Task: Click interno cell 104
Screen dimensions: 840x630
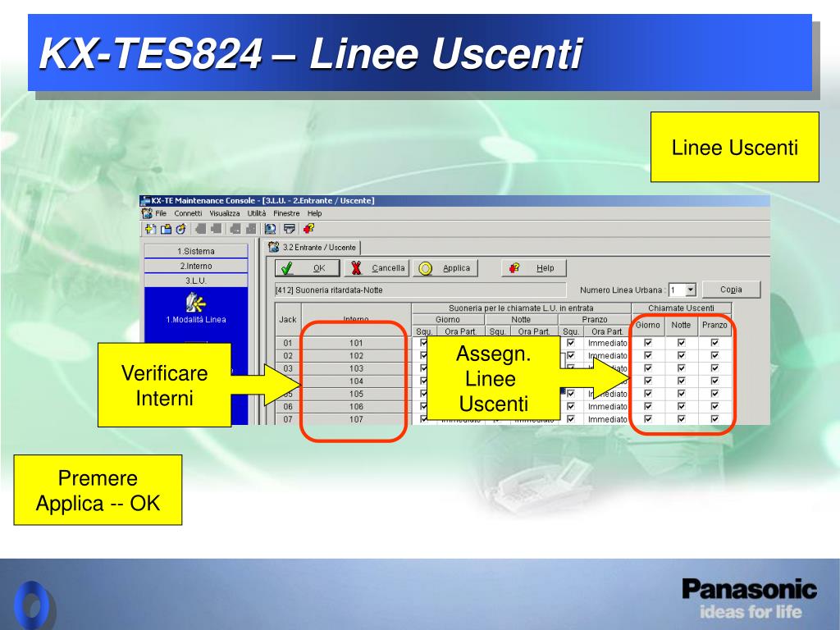Action: pos(356,381)
